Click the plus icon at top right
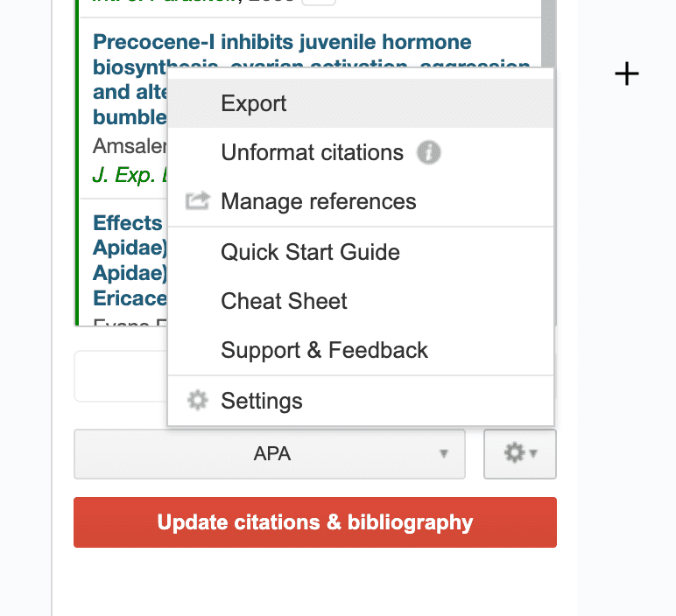The height and width of the screenshot is (616, 676). click(x=627, y=74)
